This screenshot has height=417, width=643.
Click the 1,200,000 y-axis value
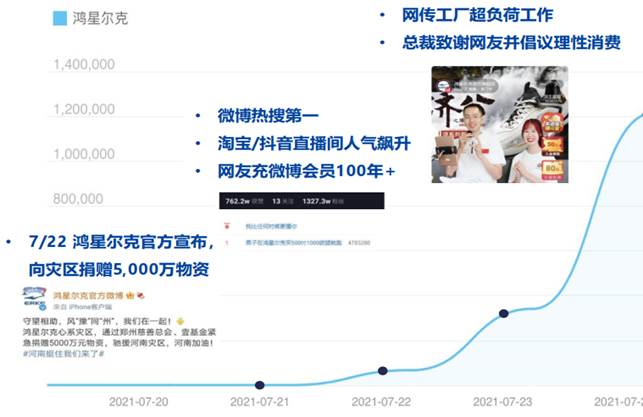point(84,109)
